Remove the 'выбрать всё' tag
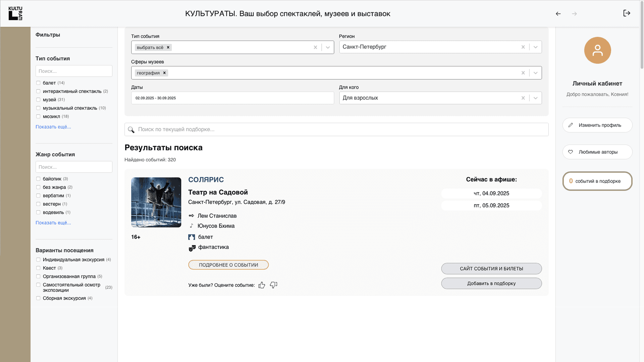Viewport: 644px width, 362px height. [x=168, y=47]
